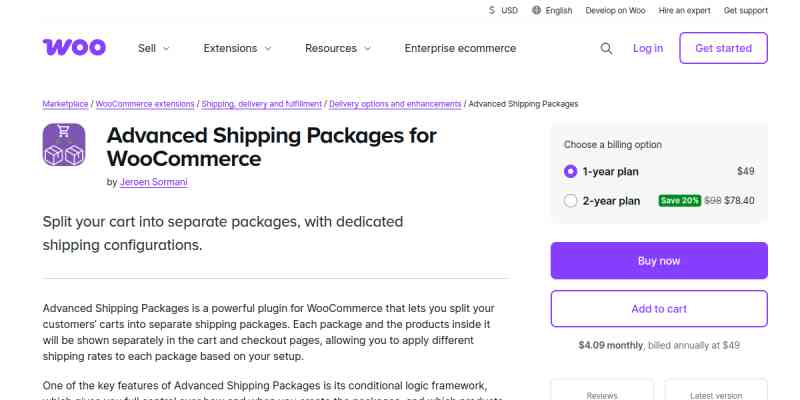Click the globe language icon
This screenshot has height=400, width=800.
tap(537, 10)
